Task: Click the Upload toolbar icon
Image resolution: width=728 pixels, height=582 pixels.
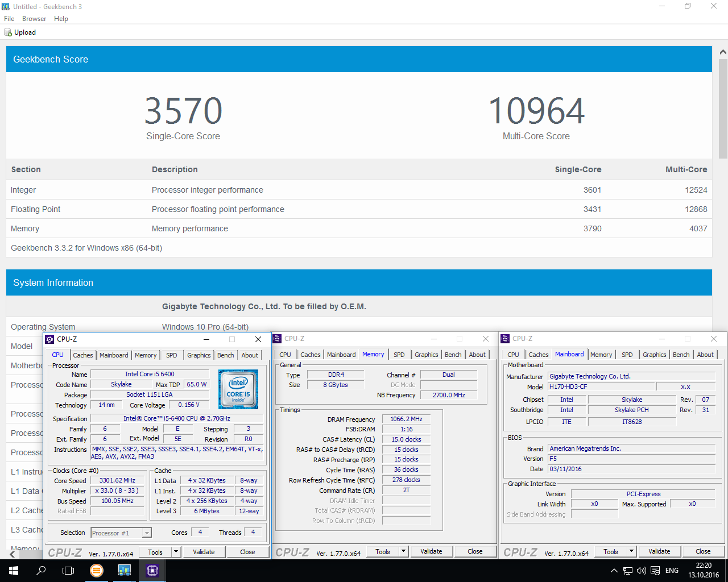Action: [9, 32]
